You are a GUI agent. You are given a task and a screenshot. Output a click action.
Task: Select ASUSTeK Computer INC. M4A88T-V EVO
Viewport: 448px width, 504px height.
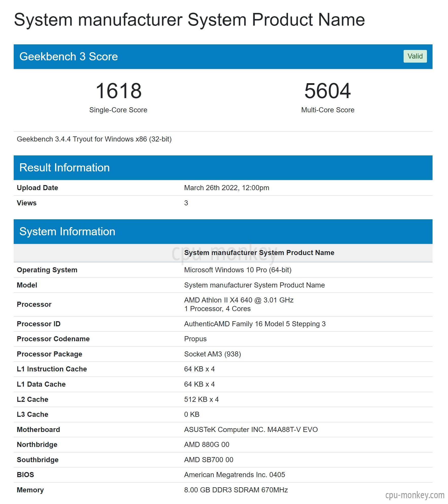[251, 430]
